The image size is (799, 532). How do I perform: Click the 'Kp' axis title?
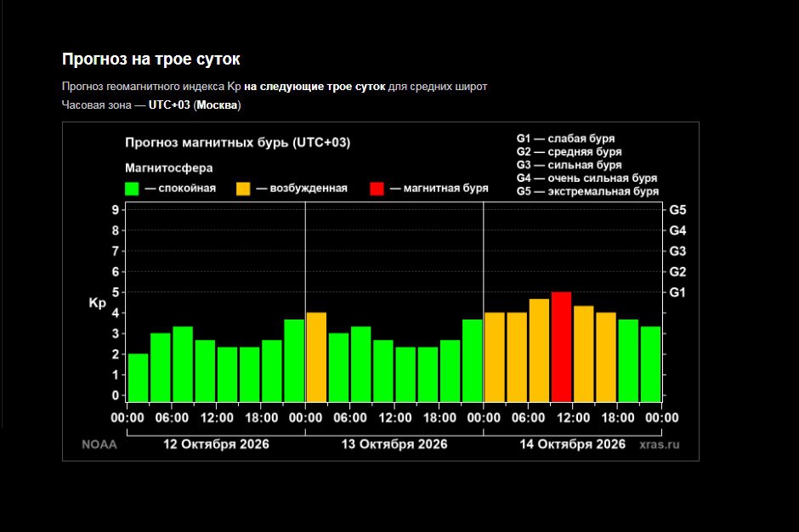[x=98, y=303]
